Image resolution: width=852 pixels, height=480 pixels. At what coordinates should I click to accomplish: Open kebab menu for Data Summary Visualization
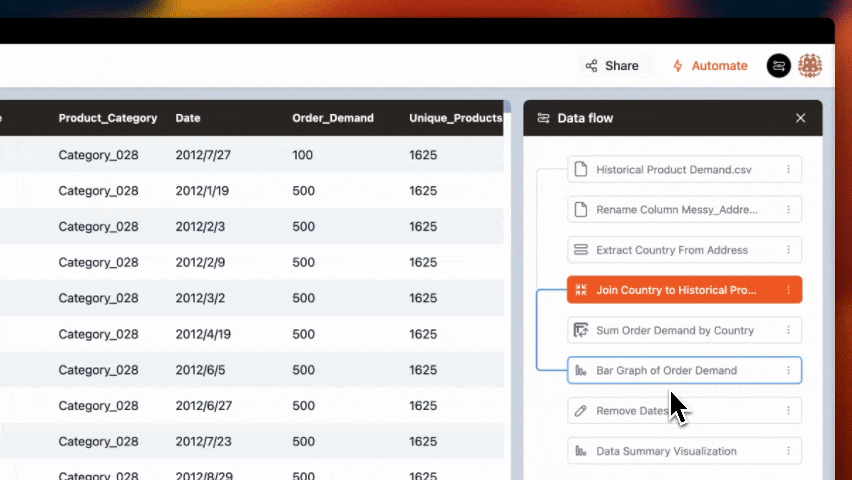point(788,451)
